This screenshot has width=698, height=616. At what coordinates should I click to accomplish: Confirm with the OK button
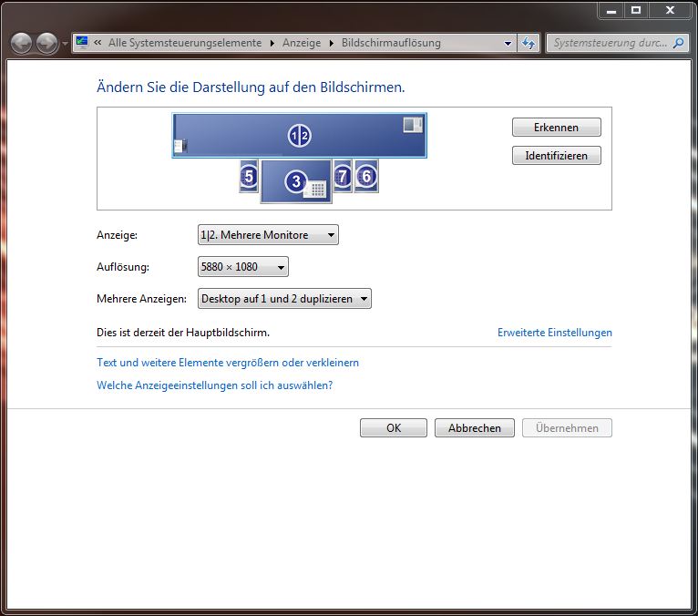click(394, 427)
